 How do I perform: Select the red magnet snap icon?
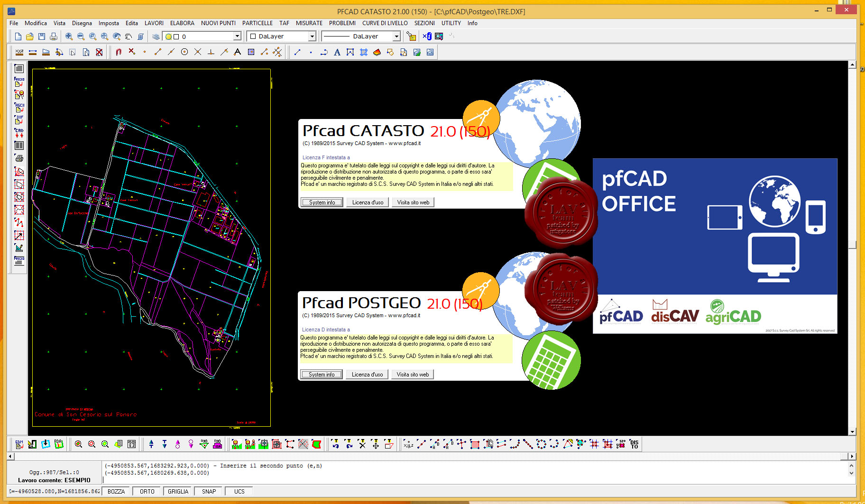pyautogui.click(x=119, y=52)
